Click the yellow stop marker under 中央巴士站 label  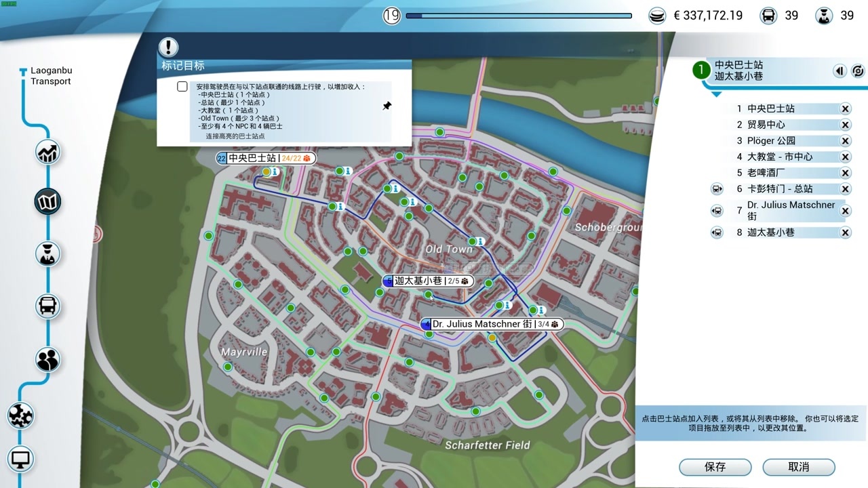click(x=267, y=172)
